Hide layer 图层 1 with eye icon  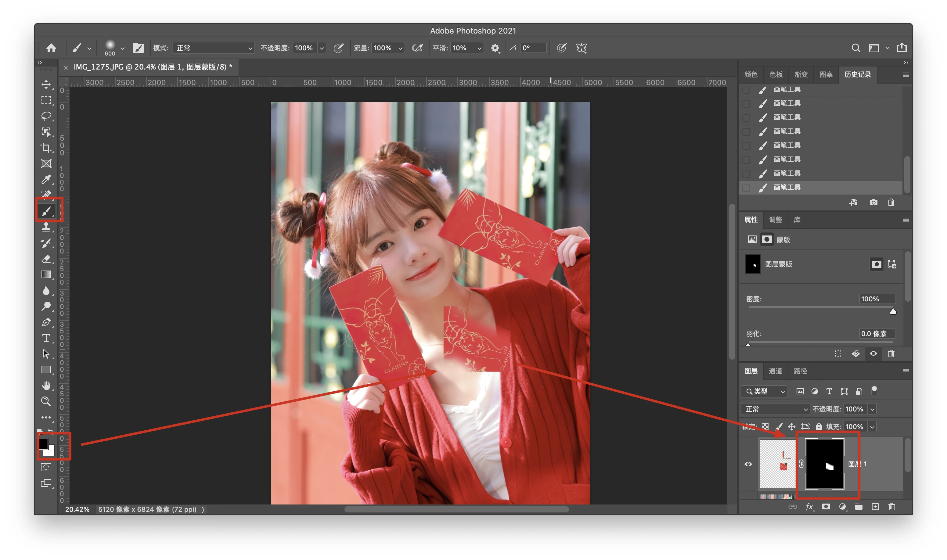click(x=748, y=464)
